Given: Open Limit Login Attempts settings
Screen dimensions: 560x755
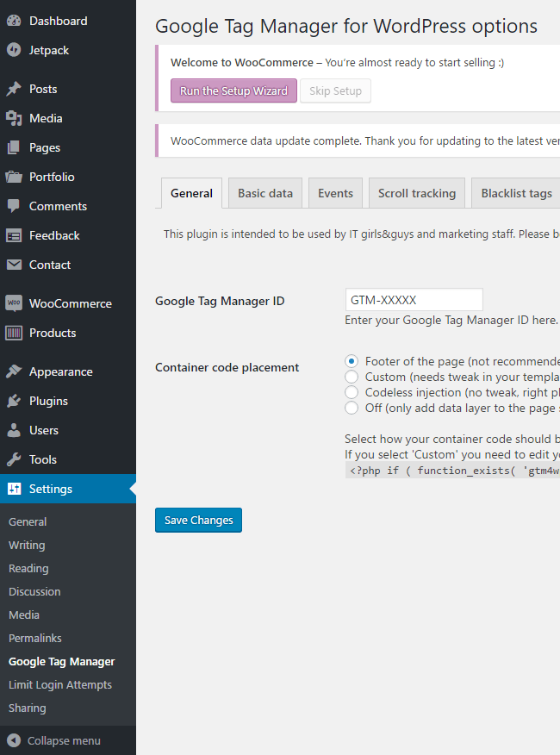Looking at the screenshot, I should (60, 684).
